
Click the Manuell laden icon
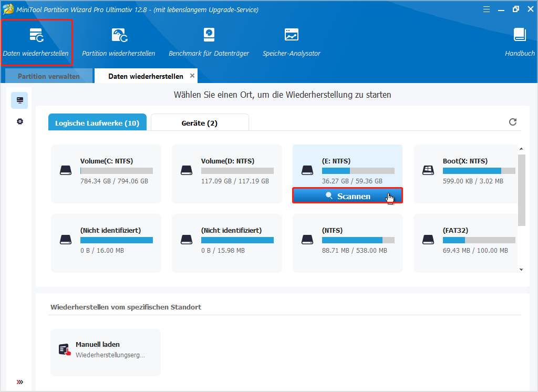click(x=65, y=349)
